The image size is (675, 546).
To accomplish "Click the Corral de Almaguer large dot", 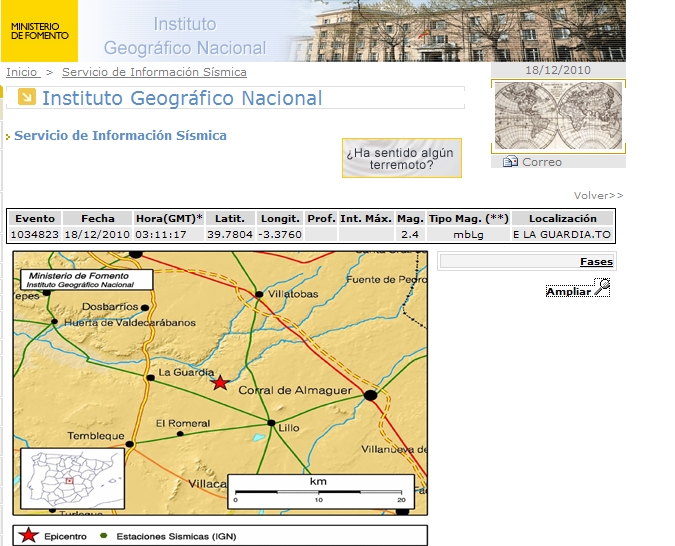I will [370, 395].
